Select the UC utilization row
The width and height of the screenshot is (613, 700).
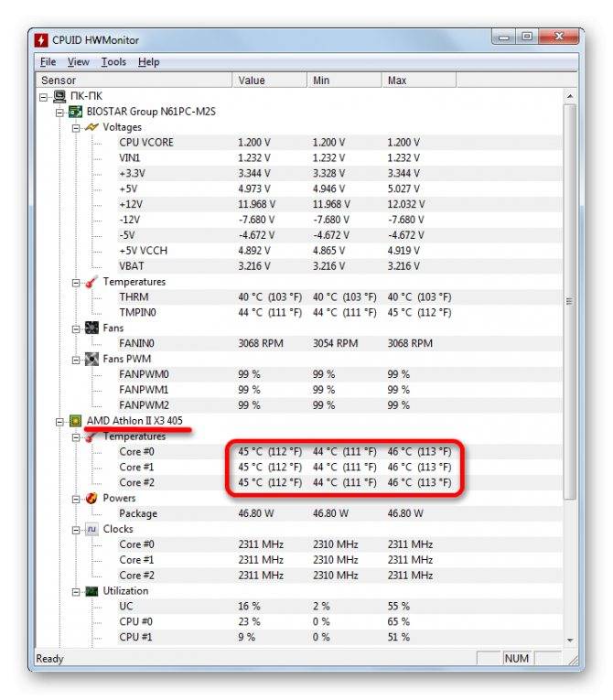299,607
